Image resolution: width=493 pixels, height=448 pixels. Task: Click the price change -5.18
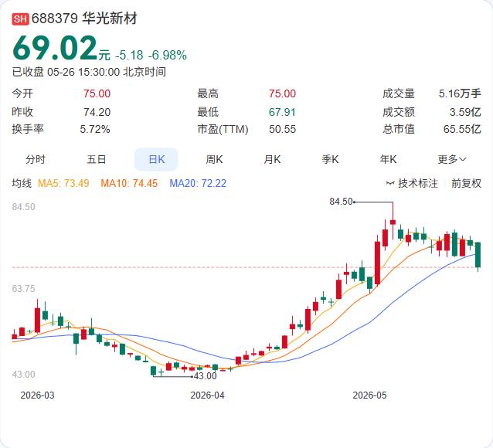click(x=129, y=56)
